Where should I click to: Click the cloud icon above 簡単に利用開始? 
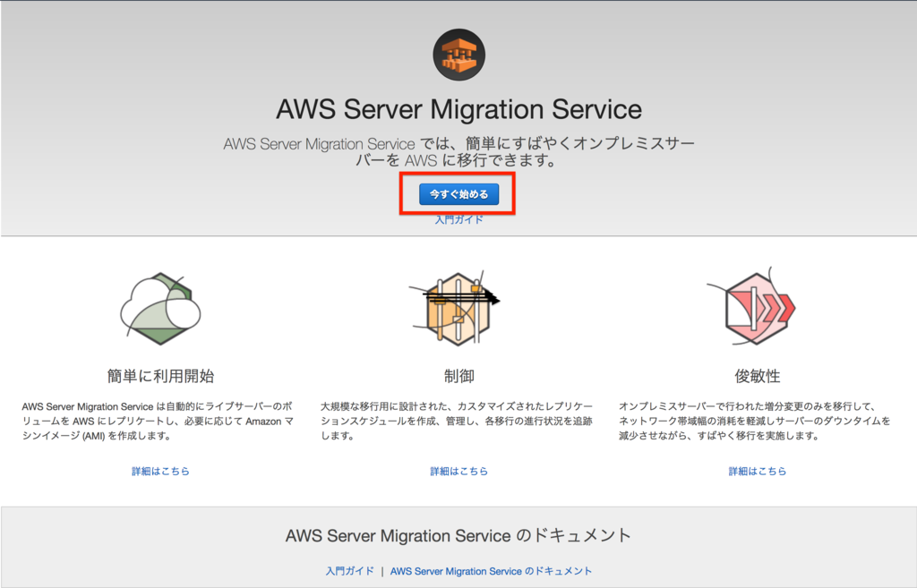pos(160,308)
